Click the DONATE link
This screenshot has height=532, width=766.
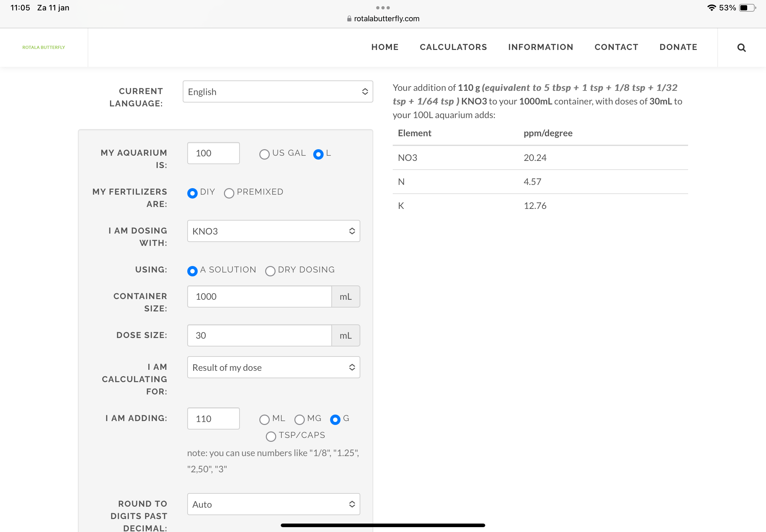(678, 47)
